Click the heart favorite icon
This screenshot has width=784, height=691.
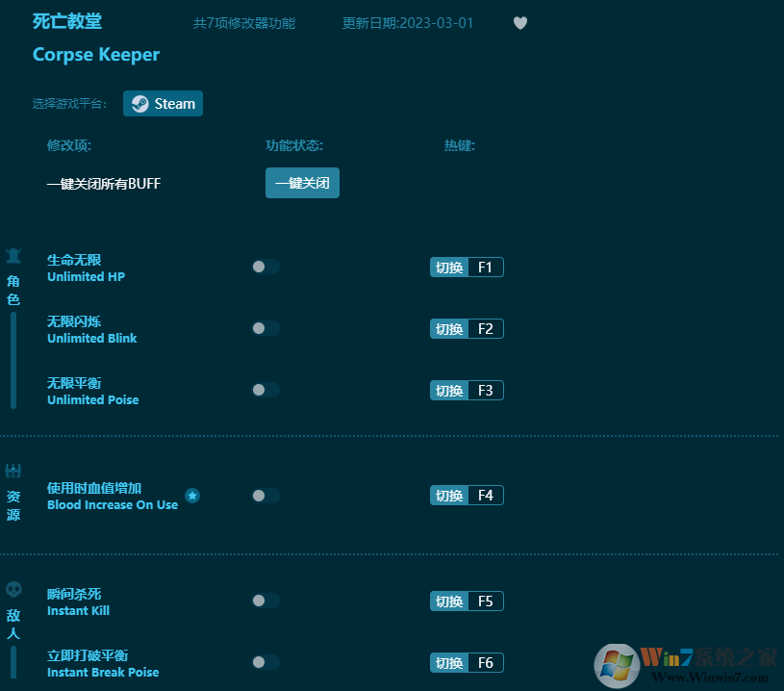[x=520, y=23]
